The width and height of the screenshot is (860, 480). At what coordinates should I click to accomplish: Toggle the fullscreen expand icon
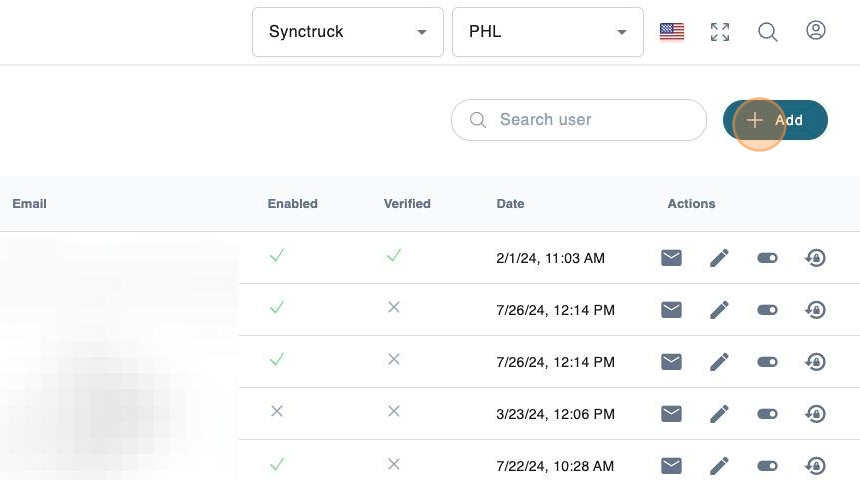(x=719, y=32)
